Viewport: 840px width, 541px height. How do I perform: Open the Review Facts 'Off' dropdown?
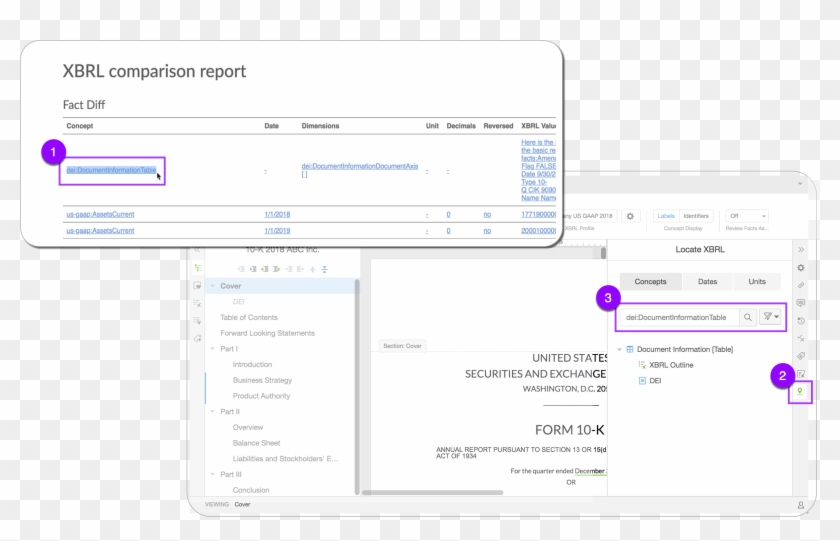coord(747,216)
